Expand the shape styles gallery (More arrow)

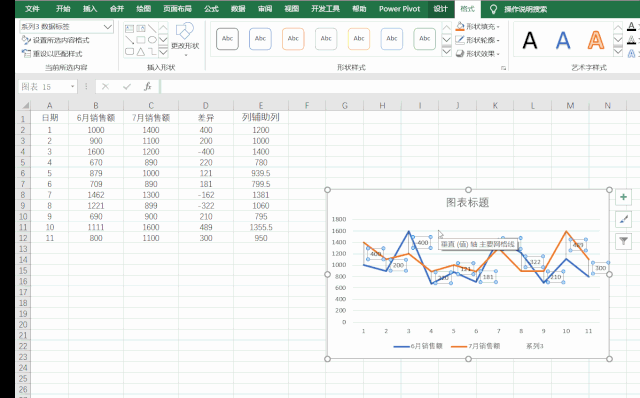point(447,52)
